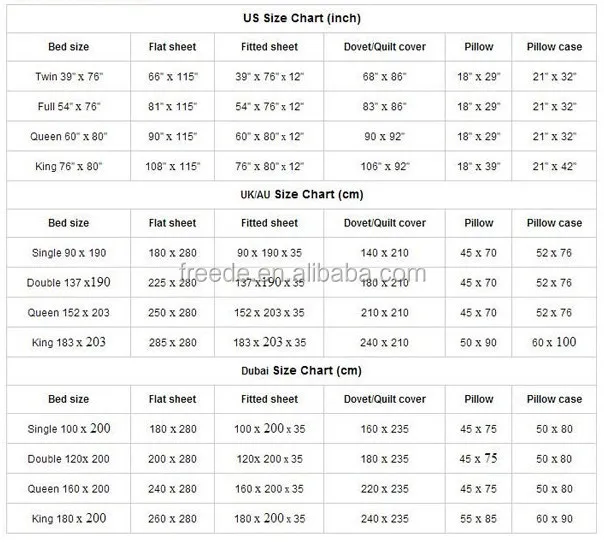
Task: Click the UK/AU Size Chart (cm) heading
Action: [302, 195]
